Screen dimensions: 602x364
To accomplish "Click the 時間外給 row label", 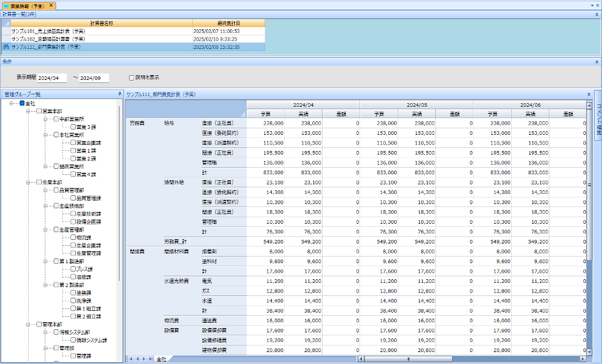I will 174,183.
